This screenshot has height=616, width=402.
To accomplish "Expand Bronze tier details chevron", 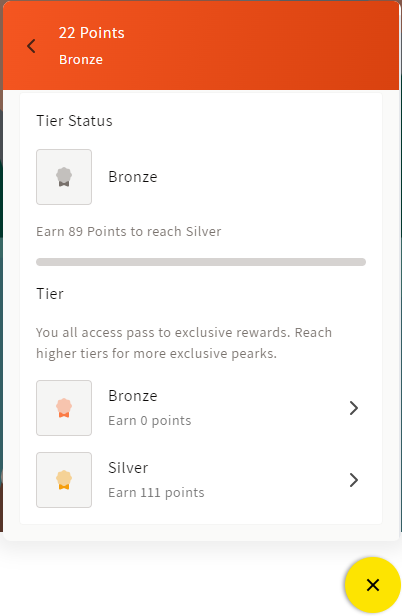I will (354, 408).
